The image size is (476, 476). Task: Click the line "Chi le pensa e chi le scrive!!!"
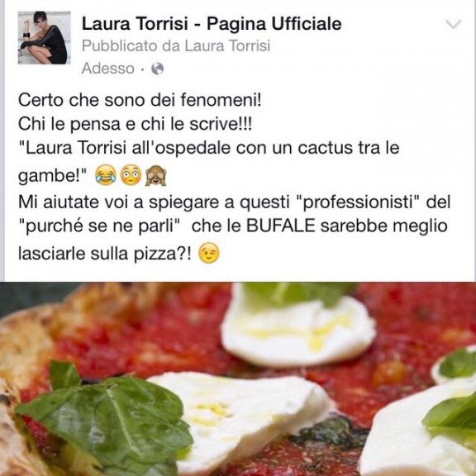pyautogui.click(x=135, y=124)
